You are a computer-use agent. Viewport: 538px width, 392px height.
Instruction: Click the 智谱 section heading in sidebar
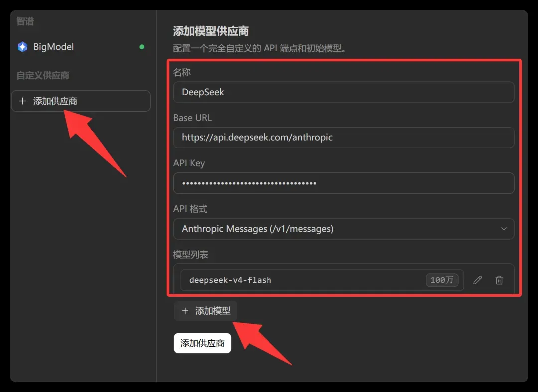point(25,21)
